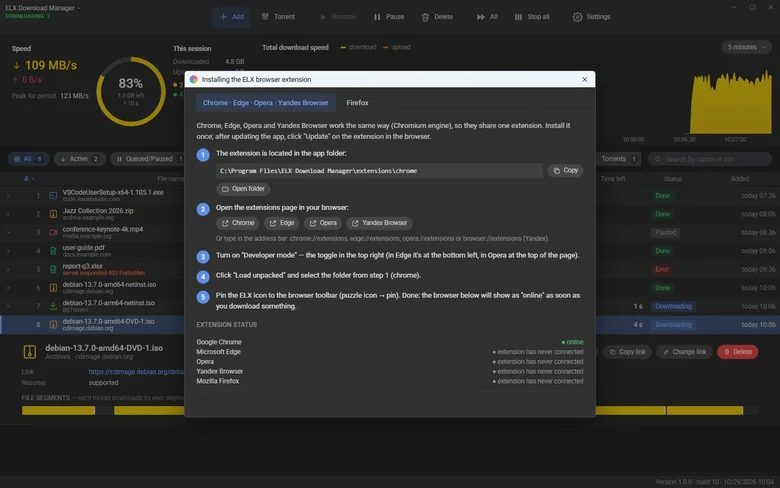This screenshot has width=780, height=488.
Task: Click the debian arm64-netinst.iso torrent icon
Action: click(53, 306)
